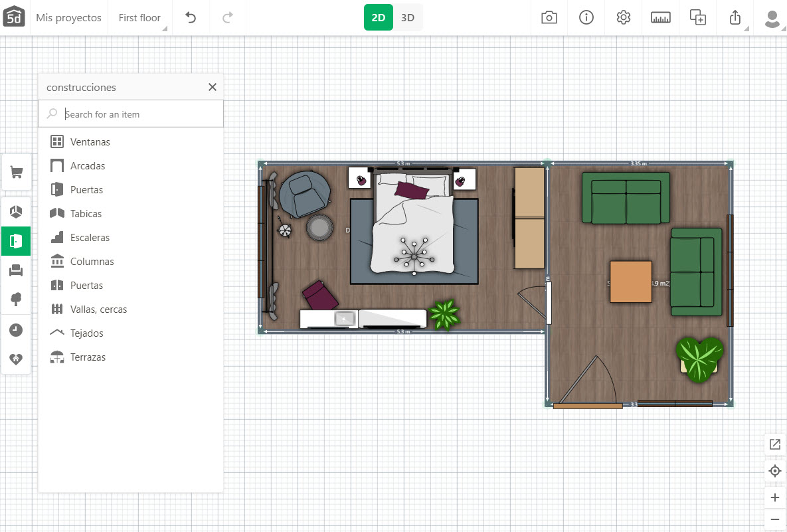This screenshot has width=787, height=532.
Task: Select the ruler measurement tool
Action: (x=661, y=18)
